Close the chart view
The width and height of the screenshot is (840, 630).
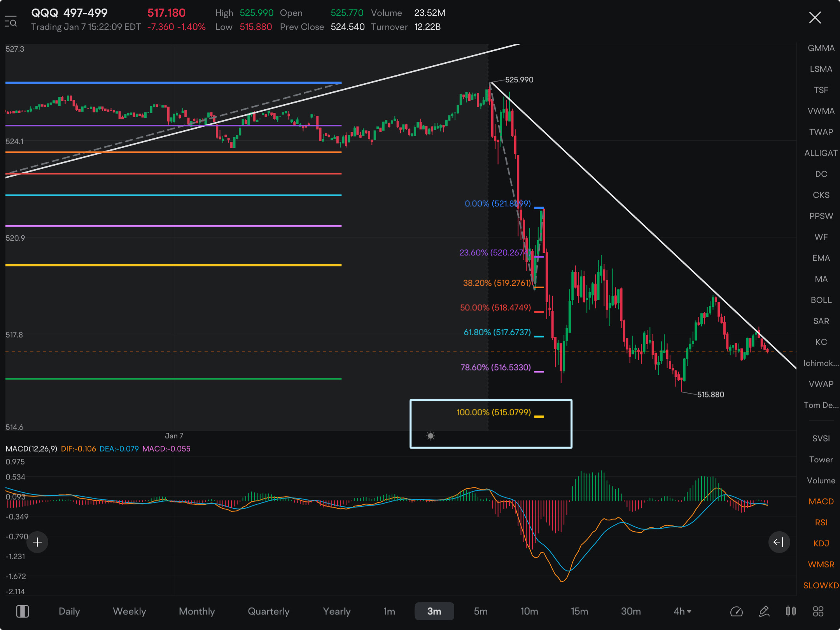[x=815, y=17]
